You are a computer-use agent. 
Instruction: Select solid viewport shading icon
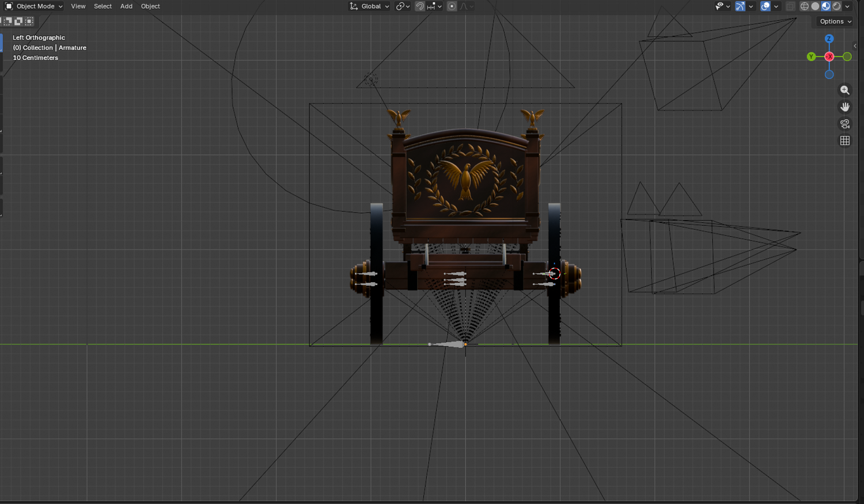(x=815, y=6)
